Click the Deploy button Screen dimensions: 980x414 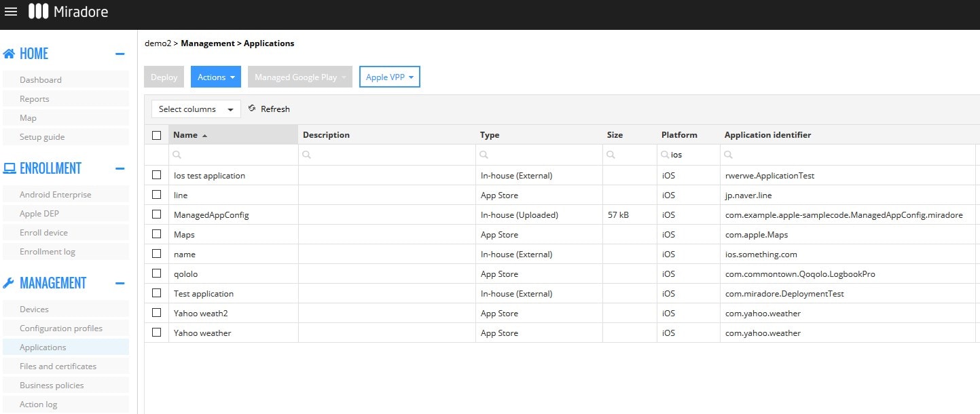click(164, 77)
